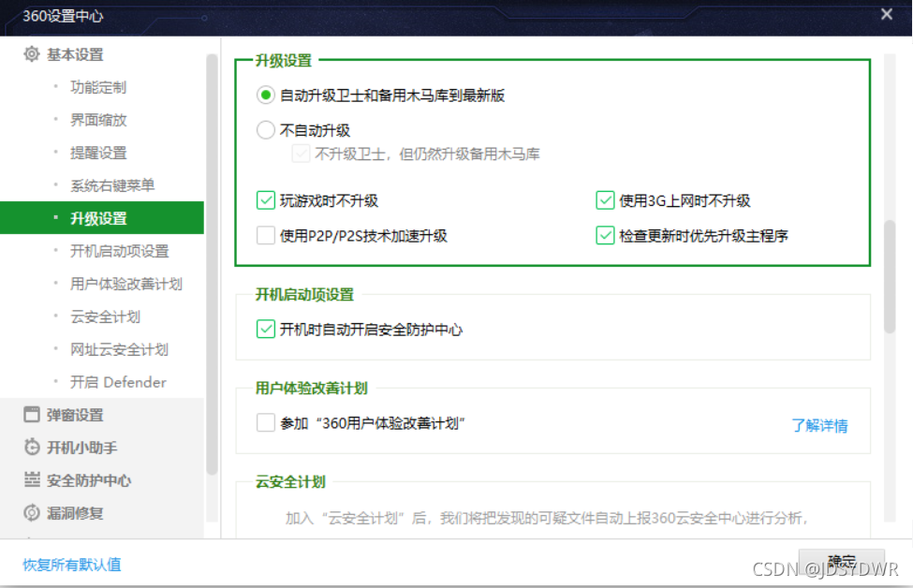Select 开启 Defender sidebar item
The height and width of the screenshot is (588, 913).
click(x=118, y=382)
